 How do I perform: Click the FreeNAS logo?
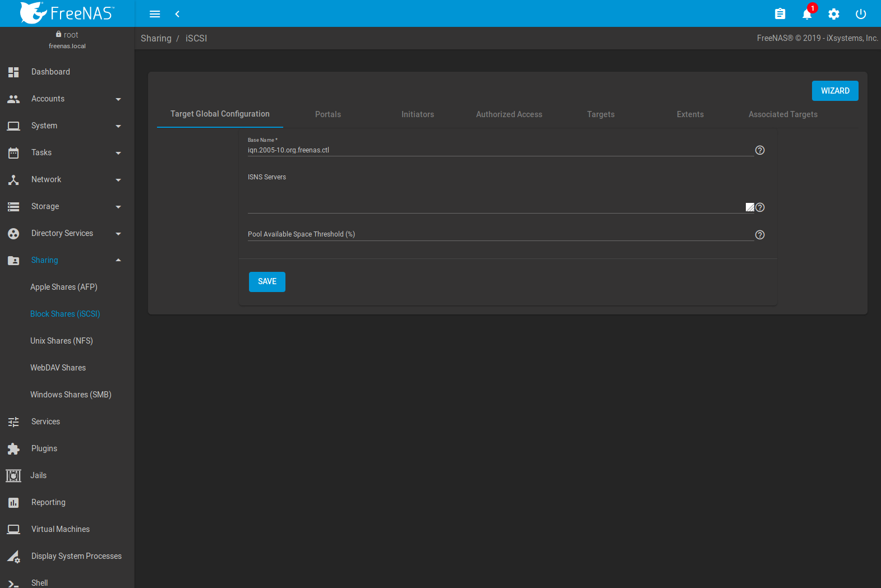[x=67, y=13]
